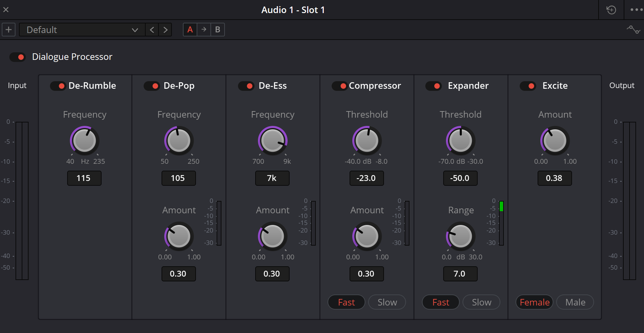Click the Compressor Threshold knob
The height and width of the screenshot is (333, 644).
(367, 140)
